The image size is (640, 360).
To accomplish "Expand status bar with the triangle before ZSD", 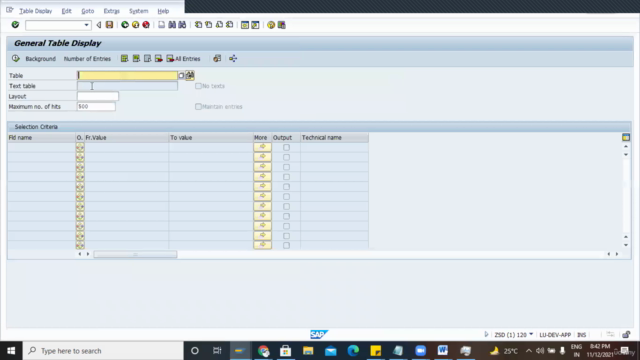I will [486, 334].
